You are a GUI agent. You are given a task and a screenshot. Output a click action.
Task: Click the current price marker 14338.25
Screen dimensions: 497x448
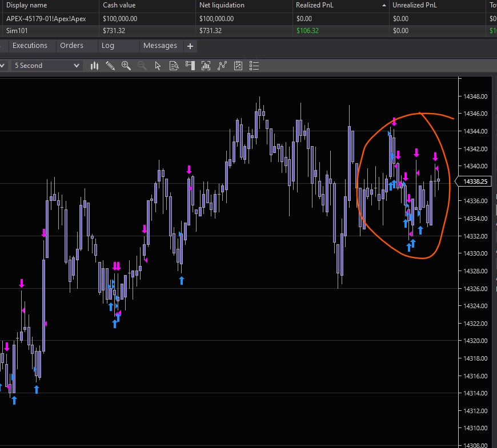(473, 181)
